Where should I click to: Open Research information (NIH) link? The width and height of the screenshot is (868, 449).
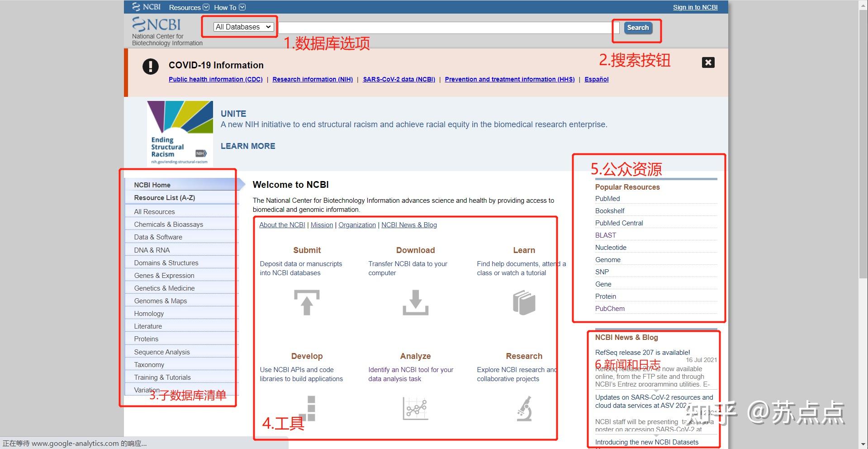313,79
